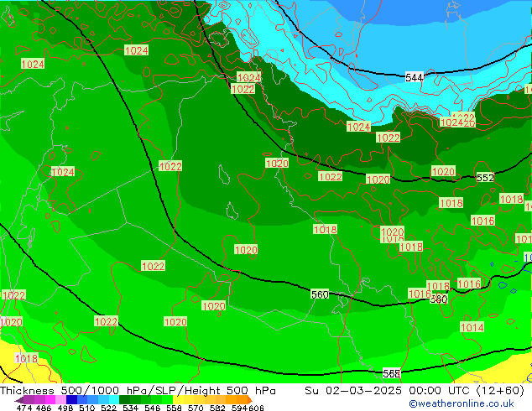Viewport: 532px width, 411px height.
Task: Click the 552 height contour label
Action: (485, 177)
